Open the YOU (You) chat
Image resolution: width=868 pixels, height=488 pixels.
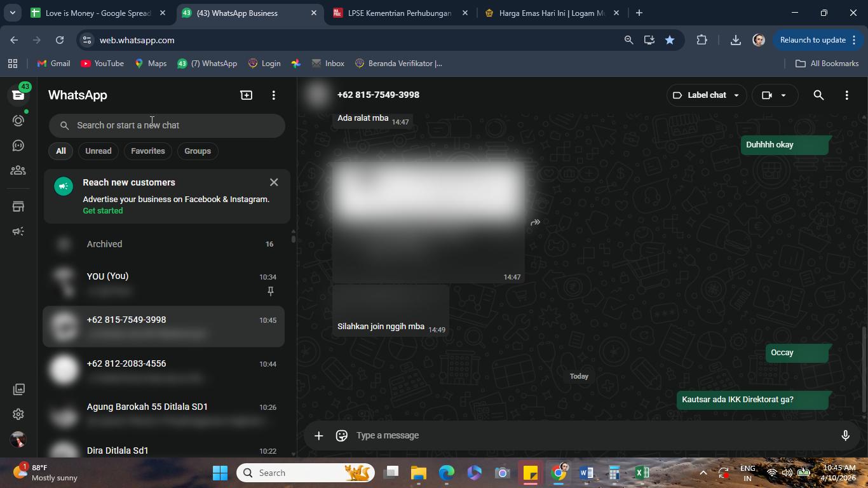click(x=164, y=283)
